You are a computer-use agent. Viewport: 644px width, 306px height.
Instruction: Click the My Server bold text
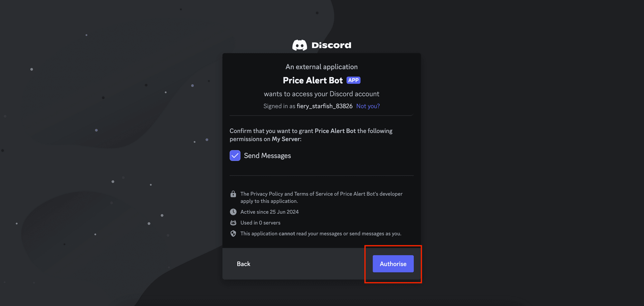286,139
